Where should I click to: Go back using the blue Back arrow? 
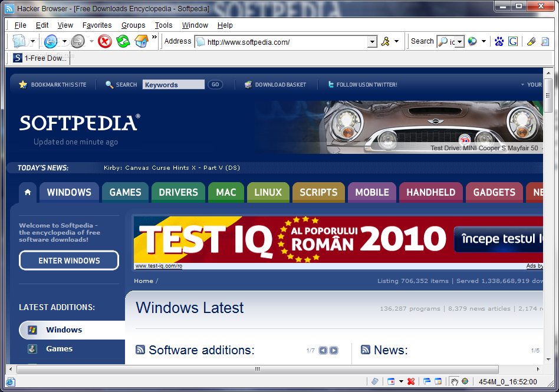(51, 41)
